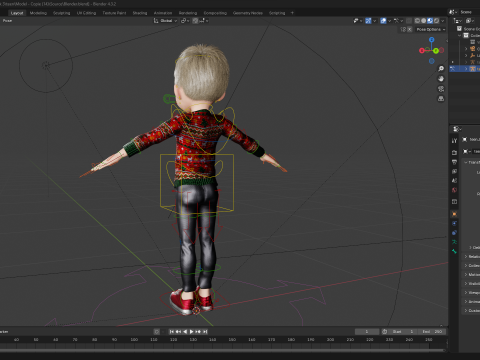Click the Start frame field
The height and width of the screenshot is (360, 480).
403,332
